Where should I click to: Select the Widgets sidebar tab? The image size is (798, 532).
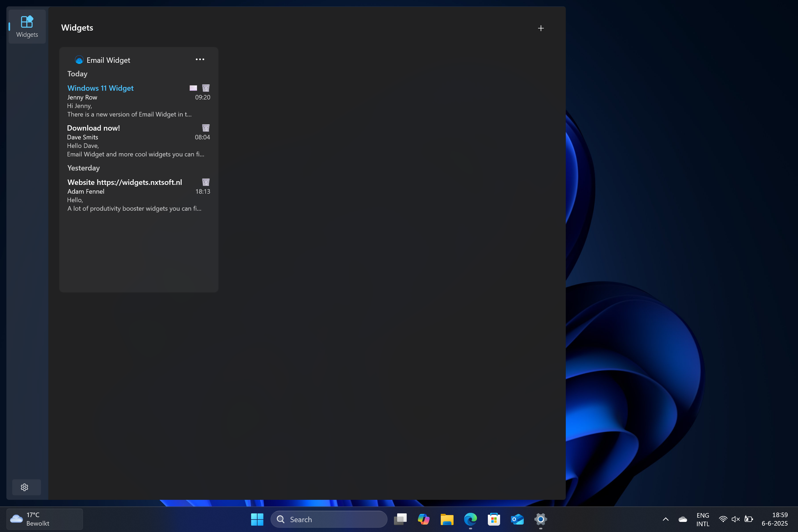27,27
